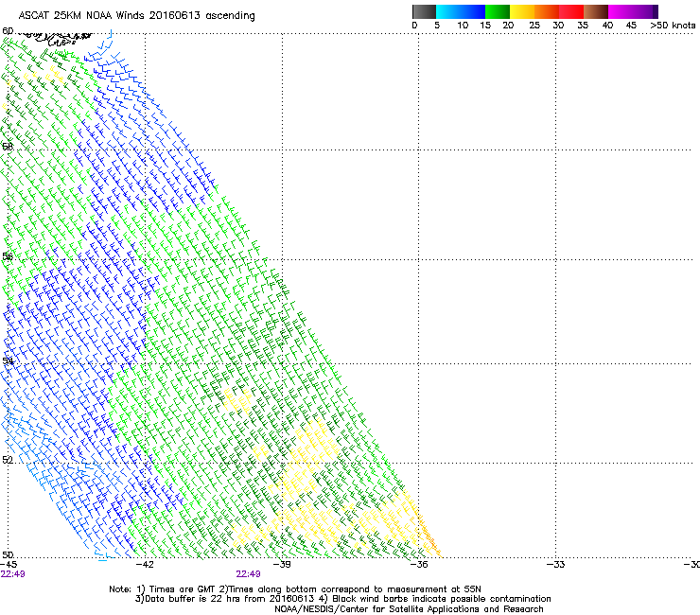Click the yellow 20-25 knots color band
The height and width of the screenshot is (615, 700).
[x=522, y=11]
